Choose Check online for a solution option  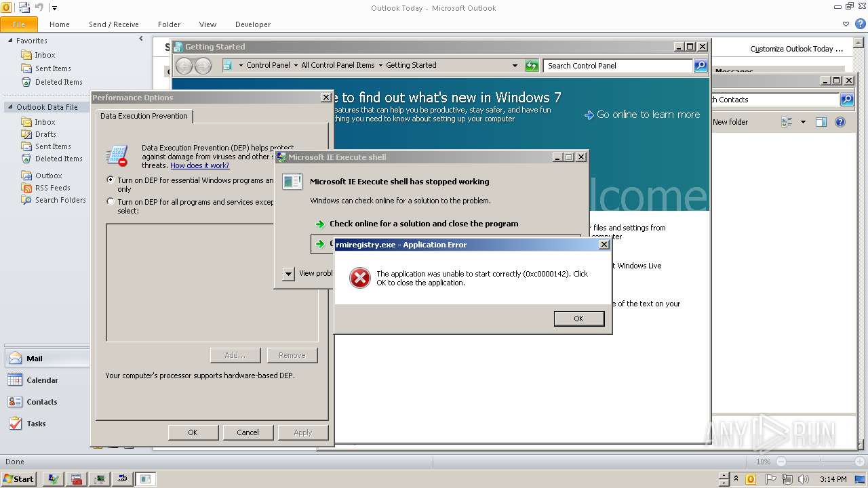coord(424,224)
